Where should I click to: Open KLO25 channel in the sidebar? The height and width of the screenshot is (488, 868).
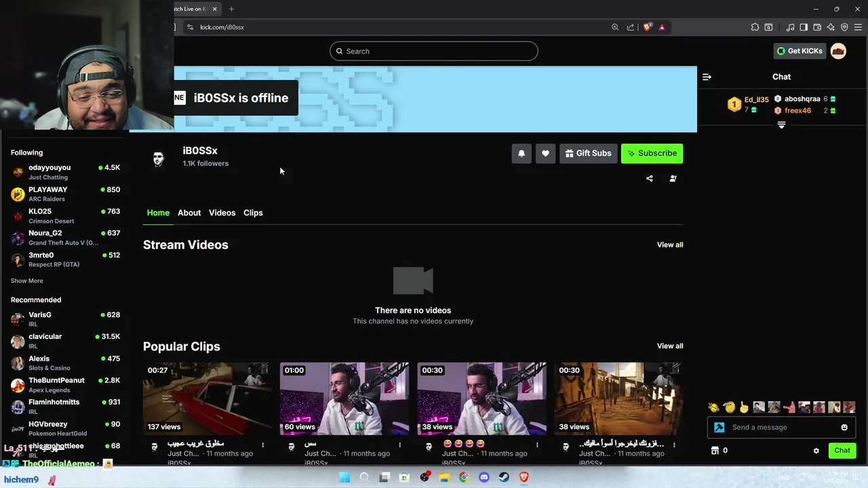pos(65,216)
